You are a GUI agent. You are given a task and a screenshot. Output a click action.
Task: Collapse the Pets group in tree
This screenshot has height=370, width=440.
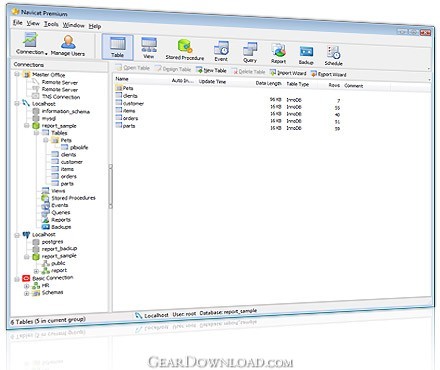46,140
